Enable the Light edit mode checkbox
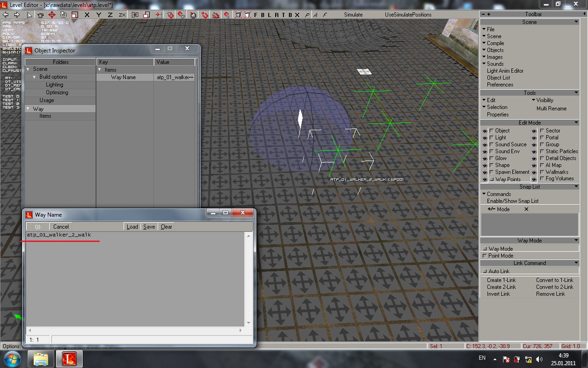 (x=492, y=138)
